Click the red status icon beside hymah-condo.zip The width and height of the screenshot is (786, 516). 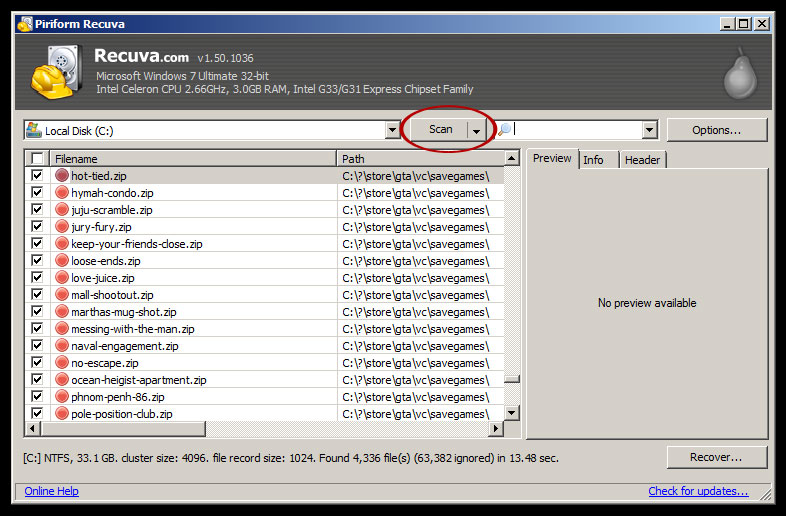(62, 193)
